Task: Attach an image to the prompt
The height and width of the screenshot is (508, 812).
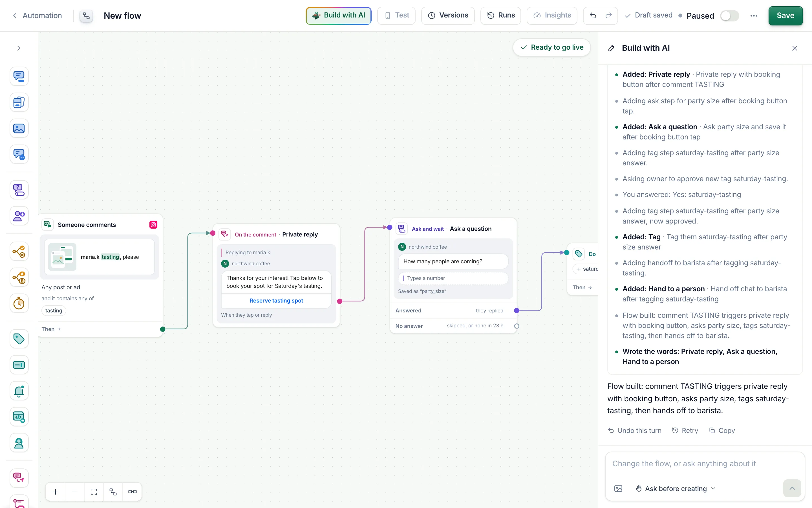Action: (x=618, y=489)
